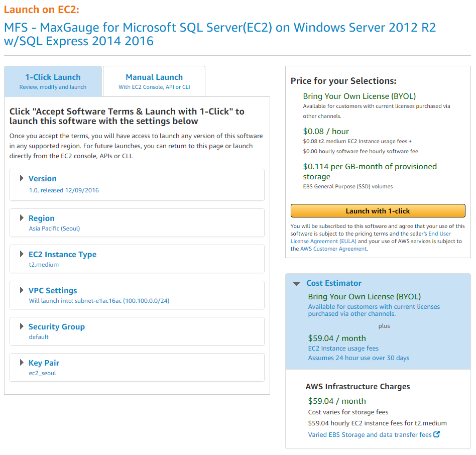Image resolution: width=476 pixels, height=455 pixels.
Task: Click the 'EBS General Purpose (SSD) volumes' text
Action: [x=348, y=186]
